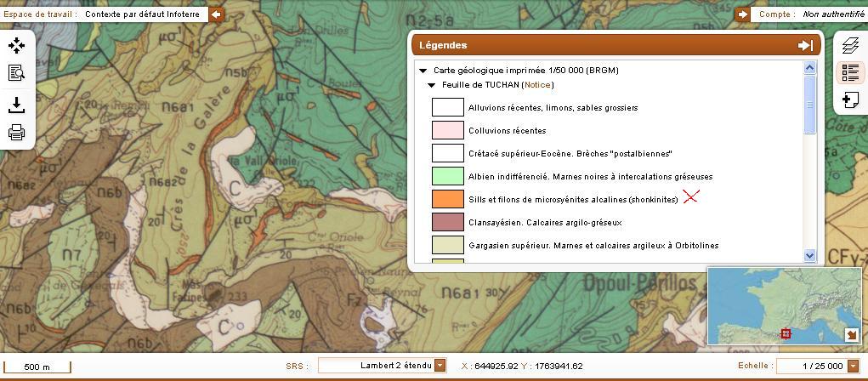The width and height of the screenshot is (868, 381).
Task: Toggle the legend list panel icon
Action: point(849,73)
